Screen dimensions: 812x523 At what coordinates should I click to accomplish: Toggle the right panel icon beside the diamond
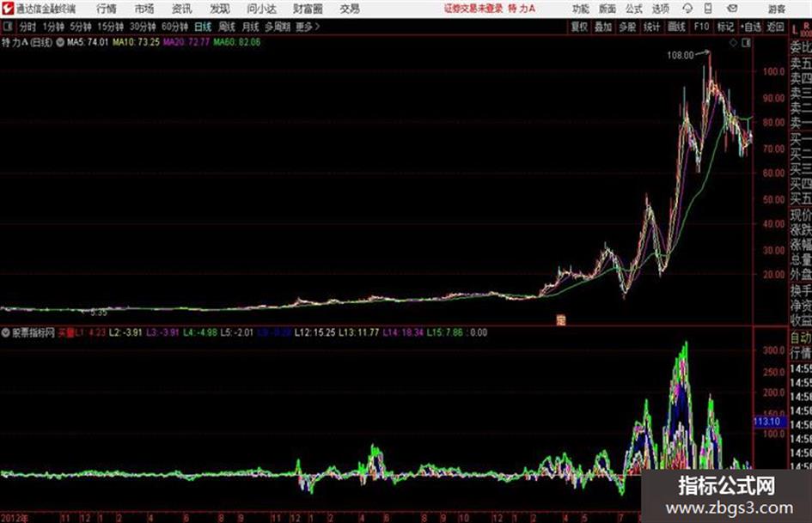click(746, 43)
